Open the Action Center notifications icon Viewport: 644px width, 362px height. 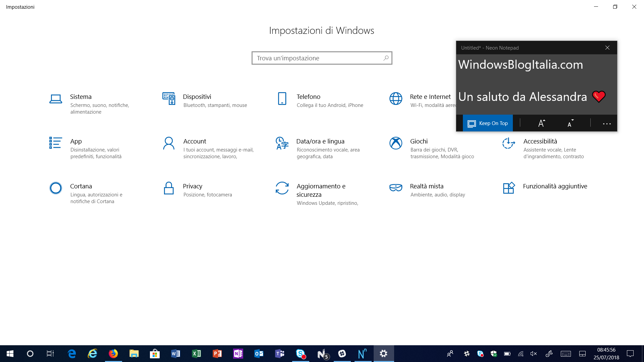point(630,354)
